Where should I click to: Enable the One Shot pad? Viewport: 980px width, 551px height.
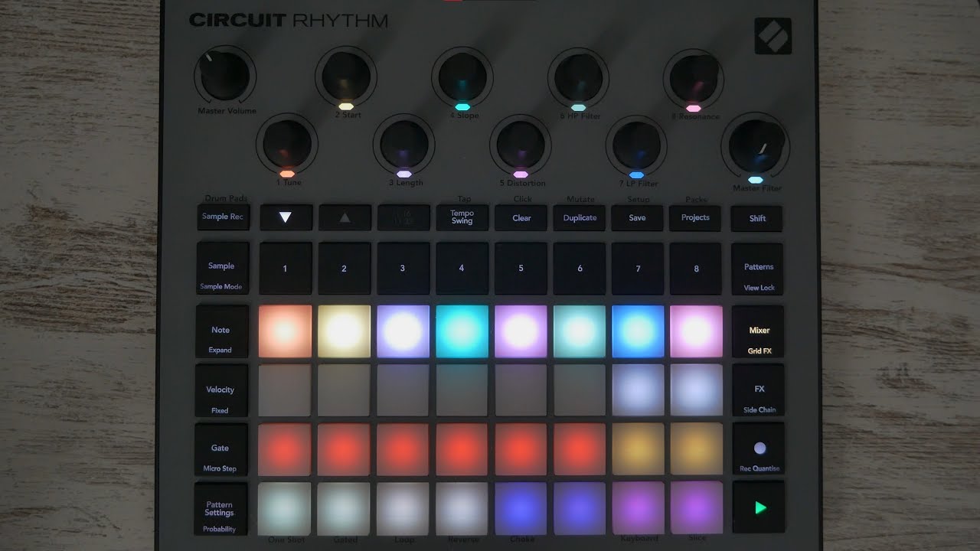[285, 508]
